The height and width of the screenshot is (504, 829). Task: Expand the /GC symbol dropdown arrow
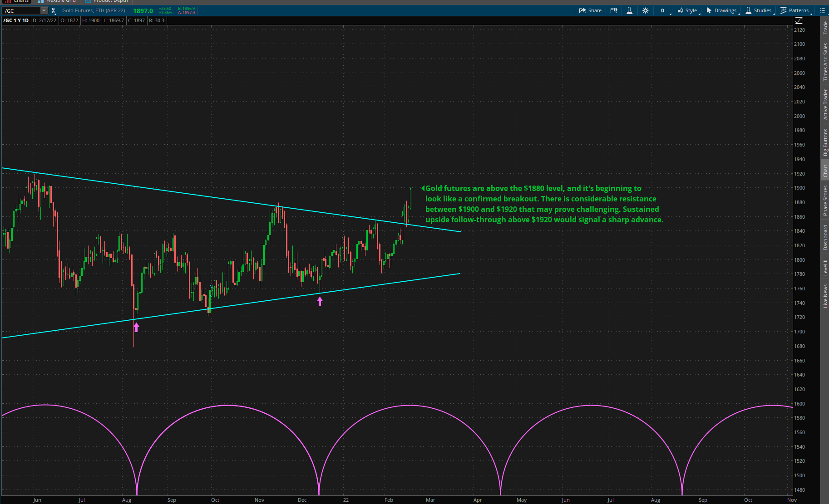click(44, 10)
